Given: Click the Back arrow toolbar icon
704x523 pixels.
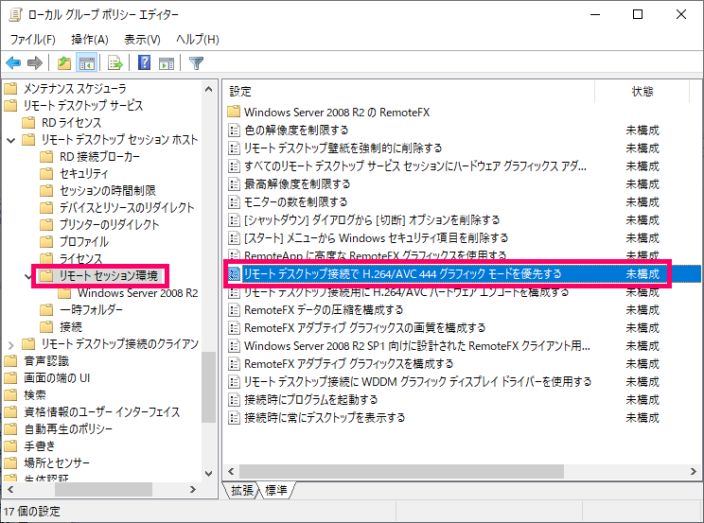Looking at the screenshot, I should [x=13, y=63].
